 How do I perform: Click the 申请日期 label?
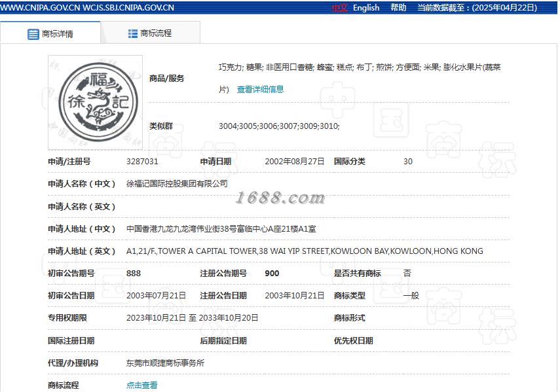click(215, 161)
